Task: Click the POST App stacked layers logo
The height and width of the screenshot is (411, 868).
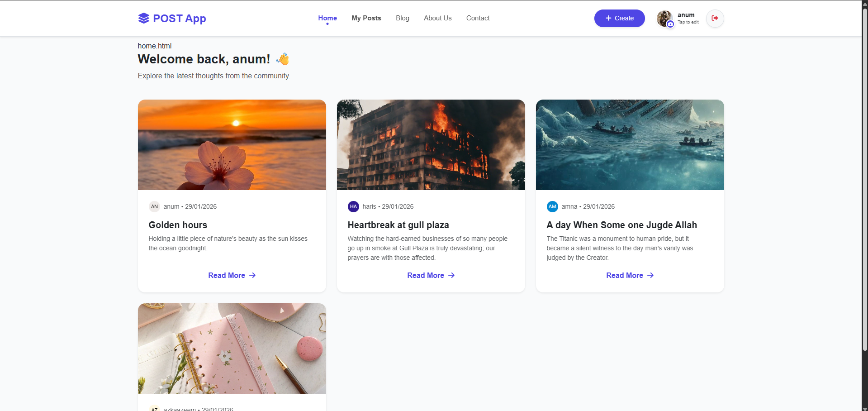Action: click(x=143, y=18)
